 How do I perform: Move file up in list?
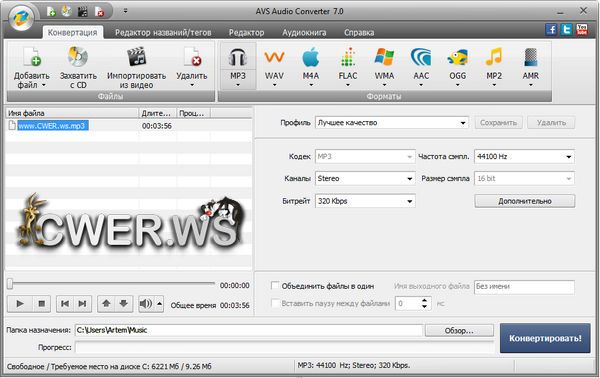[x=106, y=304]
